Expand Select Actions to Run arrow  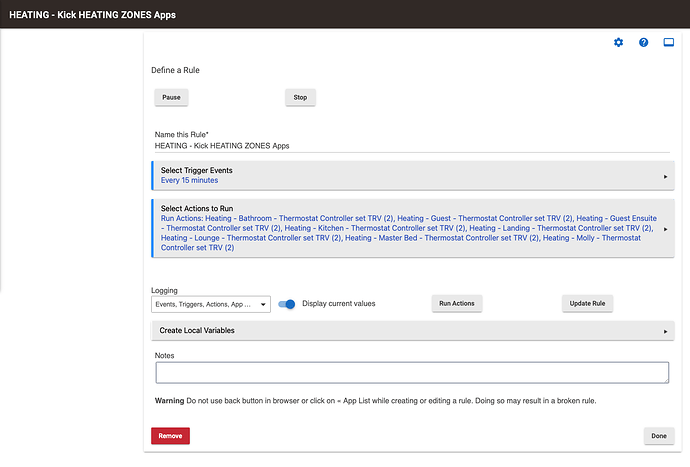(x=665, y=229)
